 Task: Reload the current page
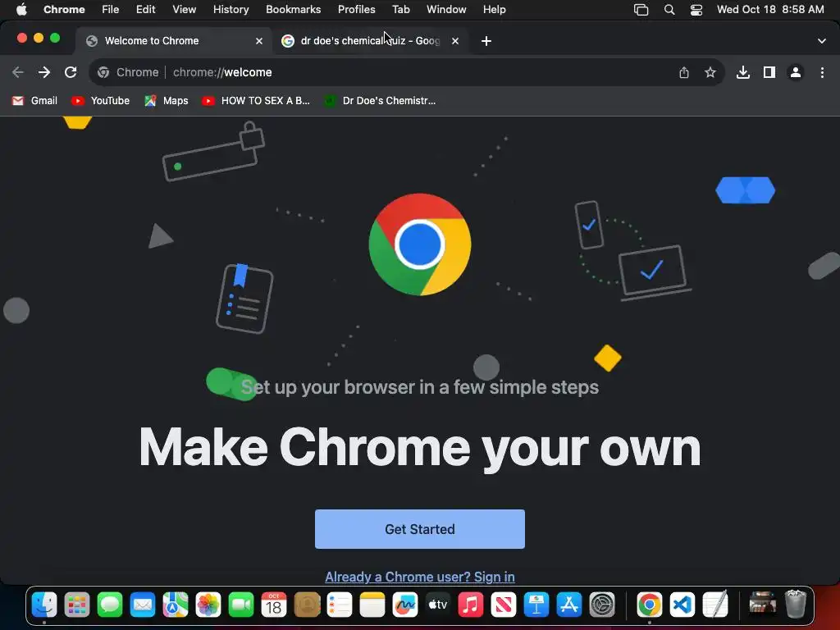(71, 72)
